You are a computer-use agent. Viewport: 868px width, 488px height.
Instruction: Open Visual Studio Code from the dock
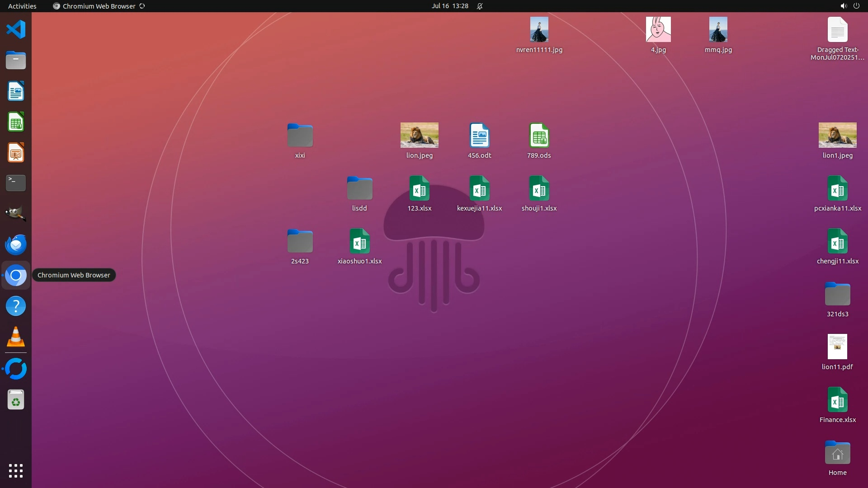16,30
